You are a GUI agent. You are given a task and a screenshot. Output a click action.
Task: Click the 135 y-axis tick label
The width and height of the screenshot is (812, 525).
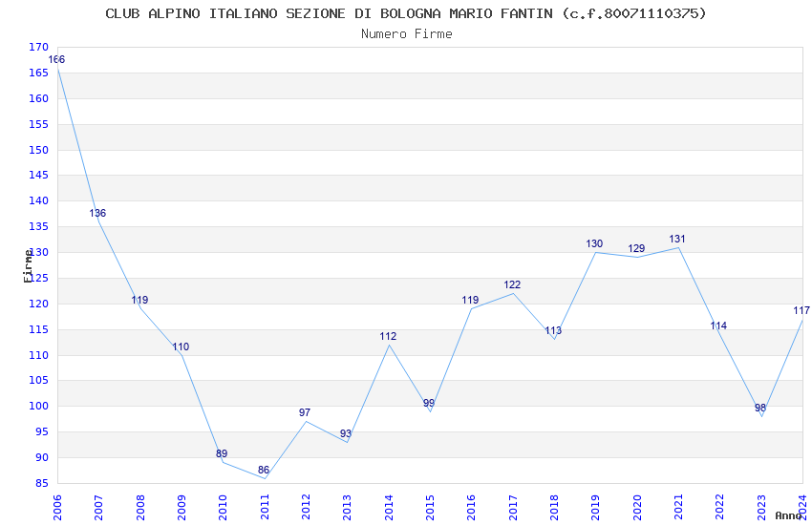(x=39, y=226)
